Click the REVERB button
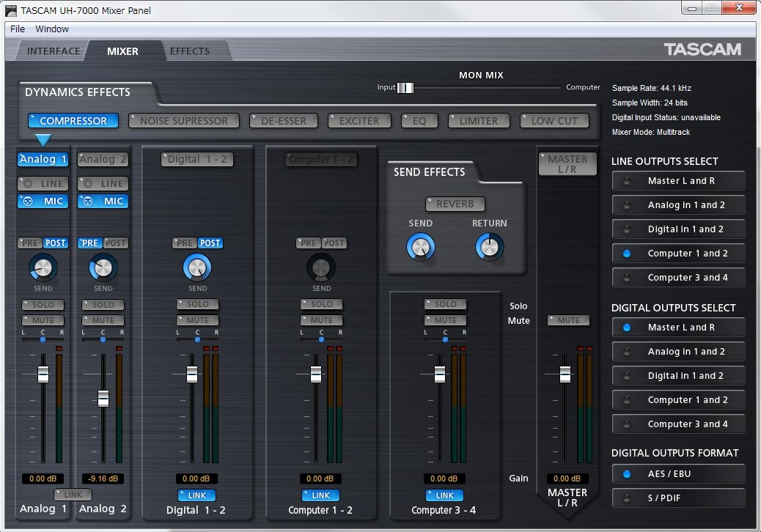Image resolution: width=761 pixels, height=532 pixels. [x=455, y=204]
